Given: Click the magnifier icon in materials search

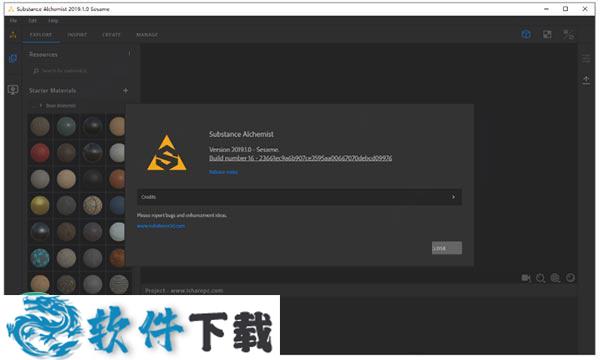Looking at the screenshot, I should point(36,71).
